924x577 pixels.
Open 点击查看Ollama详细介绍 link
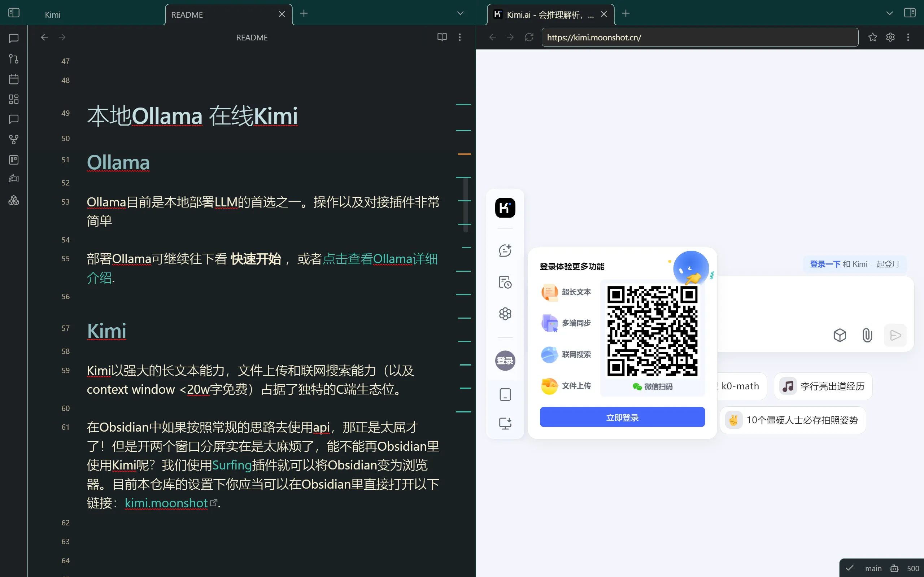coord(380,259)
